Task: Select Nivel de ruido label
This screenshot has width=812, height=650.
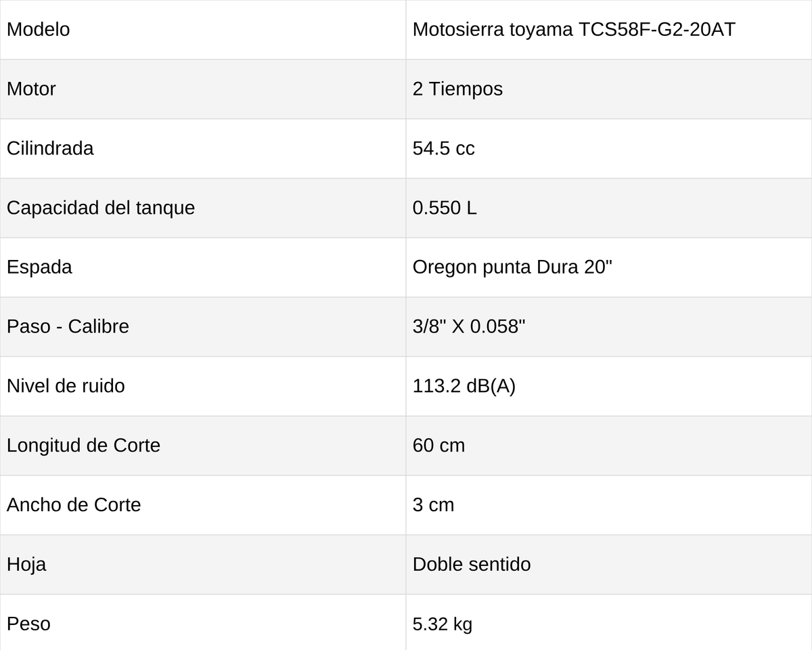Action: tap(66, 386)
